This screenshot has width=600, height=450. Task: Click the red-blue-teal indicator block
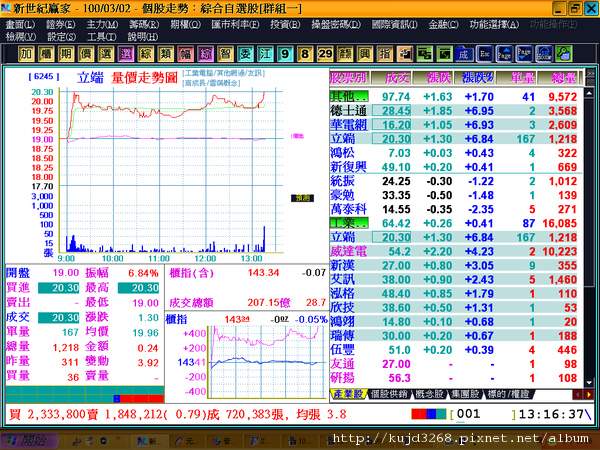pyautogui.click(x=428, y=414)
